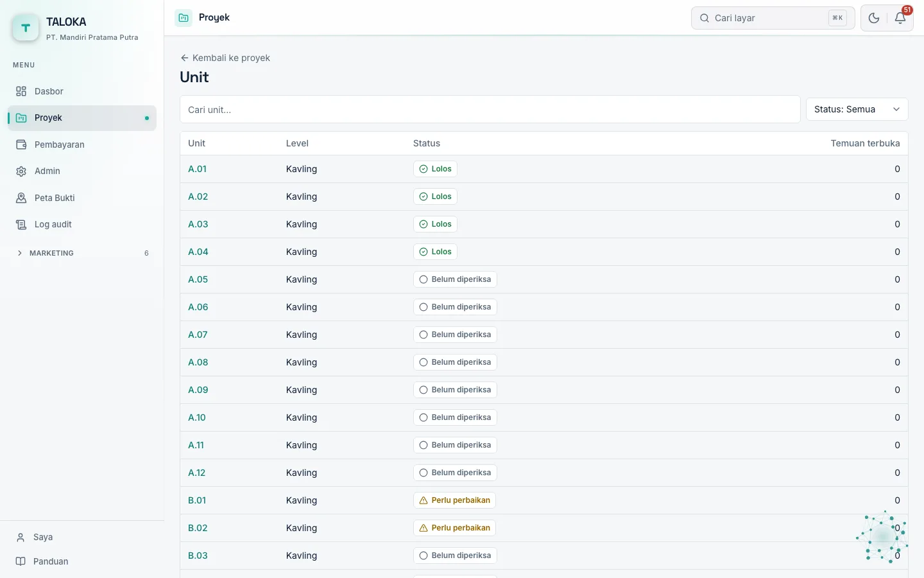Click the Panduan book icon
This screenshot has height=578, width=924.
coord(21,561)
